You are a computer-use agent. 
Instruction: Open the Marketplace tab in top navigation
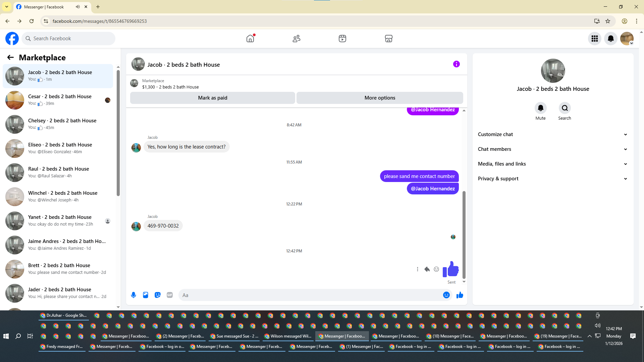click(388, 39)
